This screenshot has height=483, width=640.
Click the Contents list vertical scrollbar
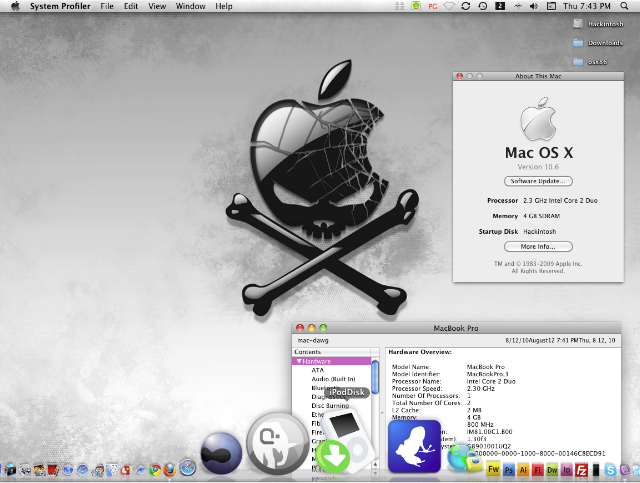coord(375,377)
